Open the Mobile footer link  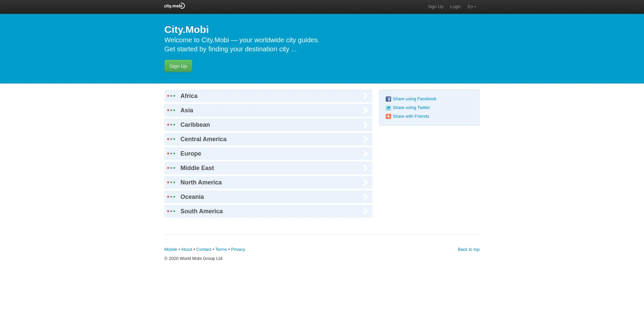(x=171, y=249)
